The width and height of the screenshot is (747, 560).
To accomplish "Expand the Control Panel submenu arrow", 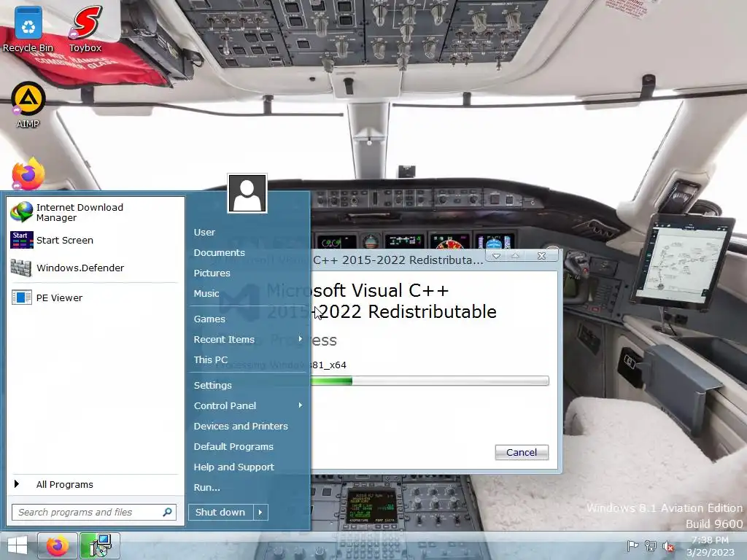I will [300, 405].
